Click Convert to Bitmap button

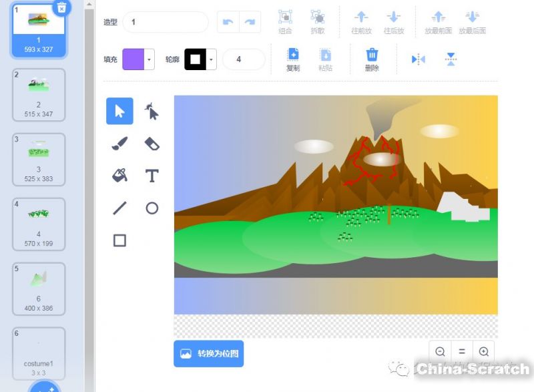(209, 353)
